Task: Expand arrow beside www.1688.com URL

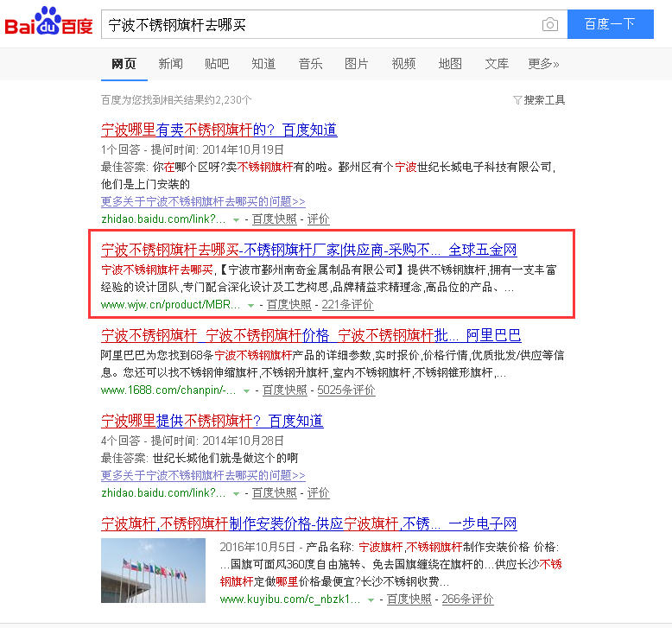Action: 246,391
